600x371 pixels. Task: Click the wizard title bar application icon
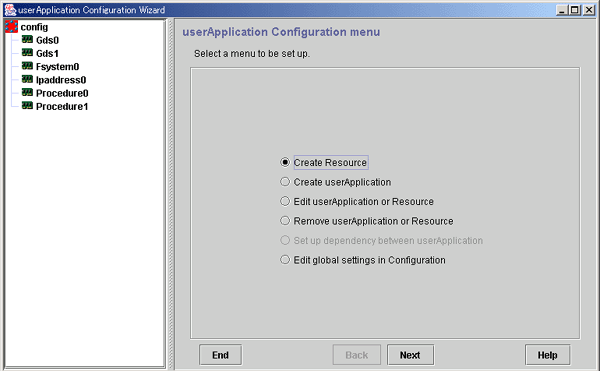click(10, 10)
